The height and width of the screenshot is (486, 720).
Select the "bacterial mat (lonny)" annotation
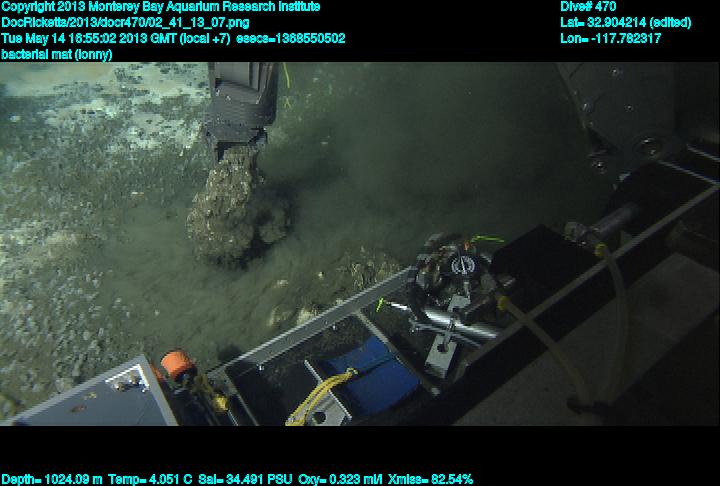56,55
